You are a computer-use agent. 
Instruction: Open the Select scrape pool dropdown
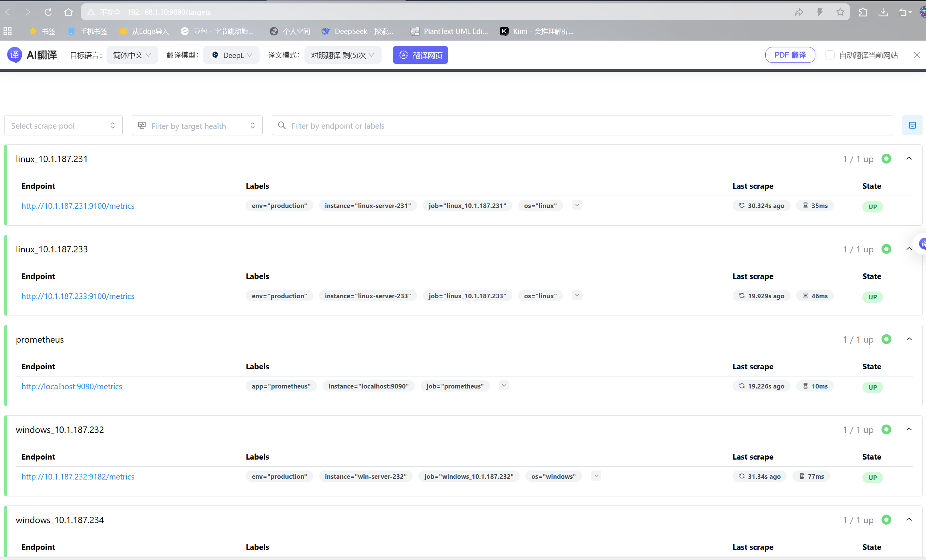click(63, 126)
